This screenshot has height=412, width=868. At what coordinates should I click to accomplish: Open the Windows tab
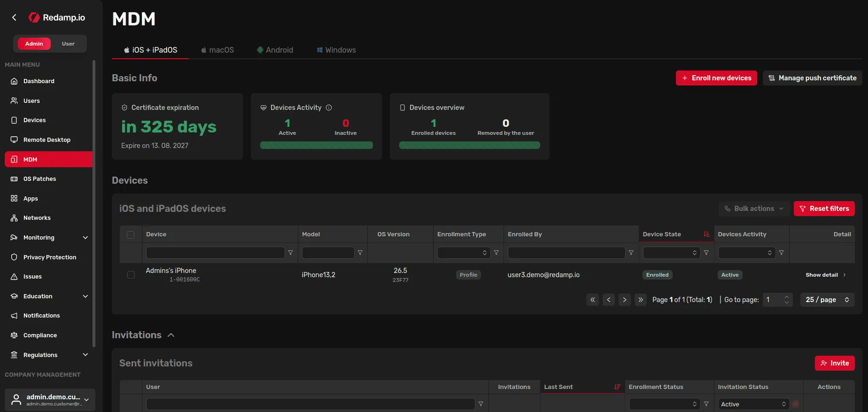[x=336, y=50]
